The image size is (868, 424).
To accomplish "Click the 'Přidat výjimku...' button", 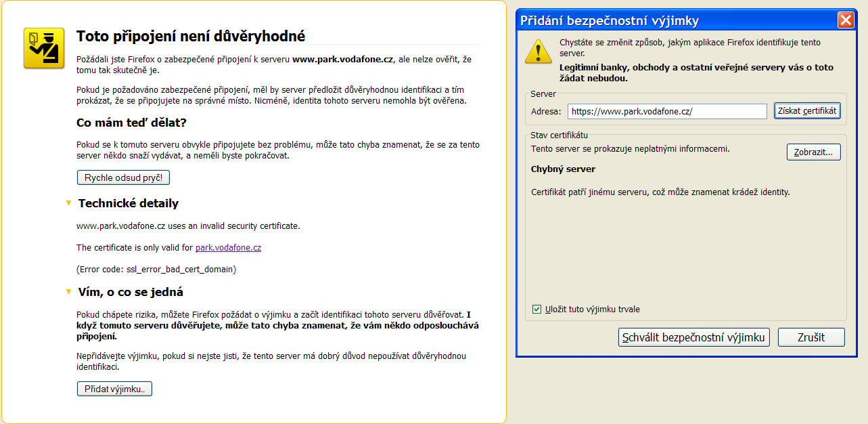I will coord(114,389).
